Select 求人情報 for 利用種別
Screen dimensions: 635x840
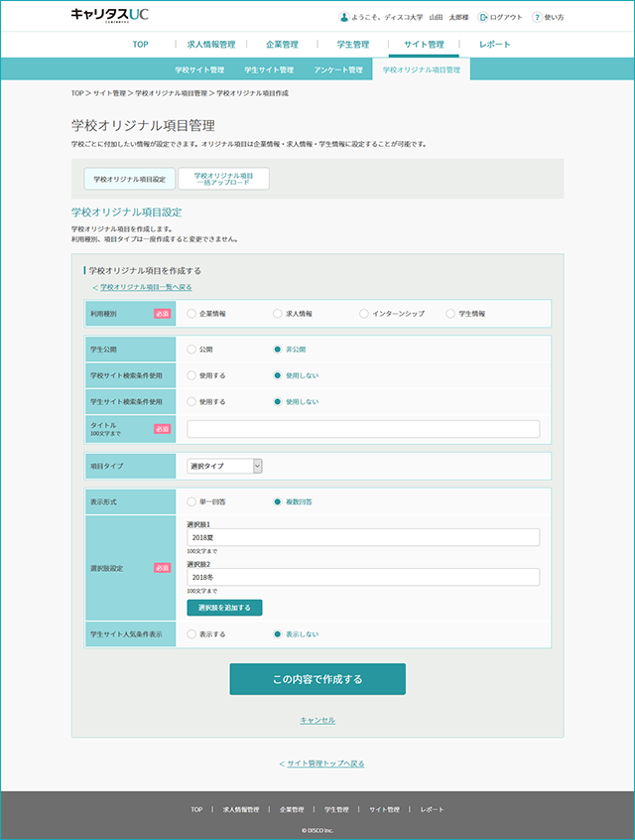click(278, 314)
